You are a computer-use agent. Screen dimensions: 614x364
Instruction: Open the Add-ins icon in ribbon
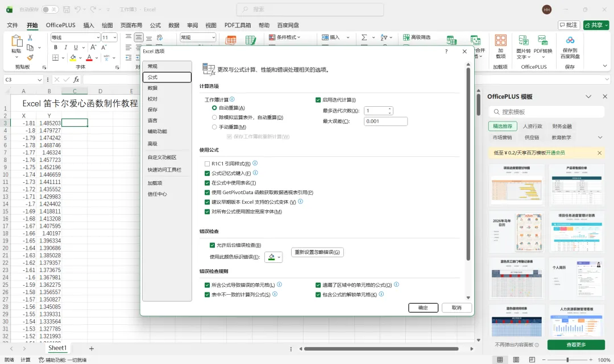(x=500, y=40)
